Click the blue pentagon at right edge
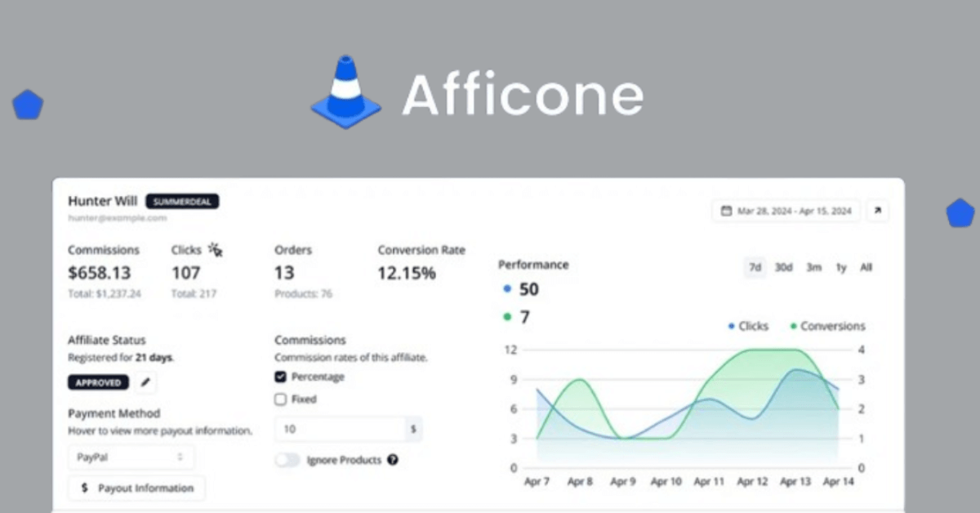Image resolution: width=980 pixels, height=513 pixels. point(960,213)
